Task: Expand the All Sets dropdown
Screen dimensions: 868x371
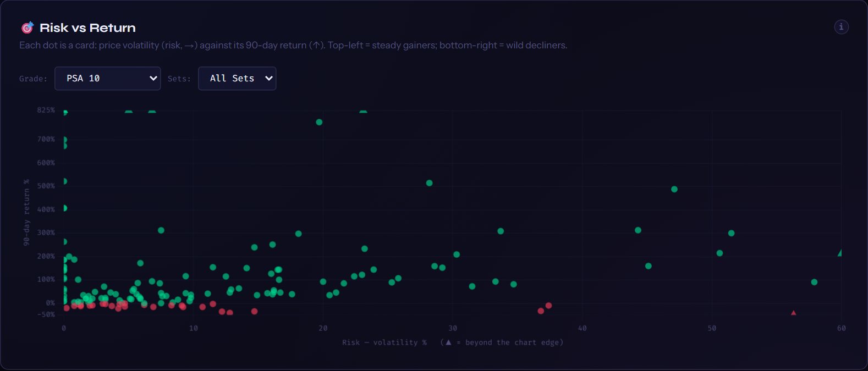Action: [237, 79]
